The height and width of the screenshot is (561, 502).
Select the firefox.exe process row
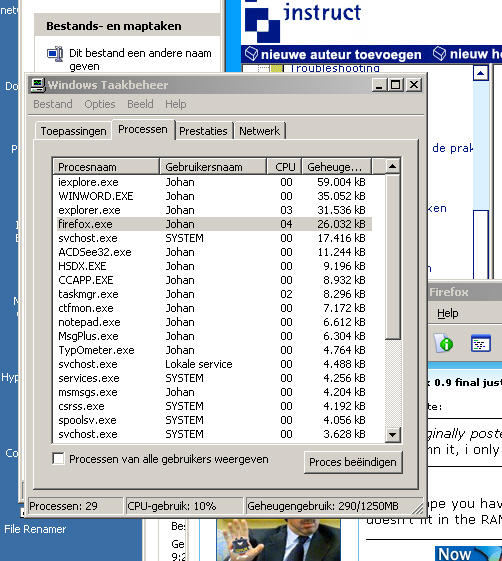pos(213,224)
